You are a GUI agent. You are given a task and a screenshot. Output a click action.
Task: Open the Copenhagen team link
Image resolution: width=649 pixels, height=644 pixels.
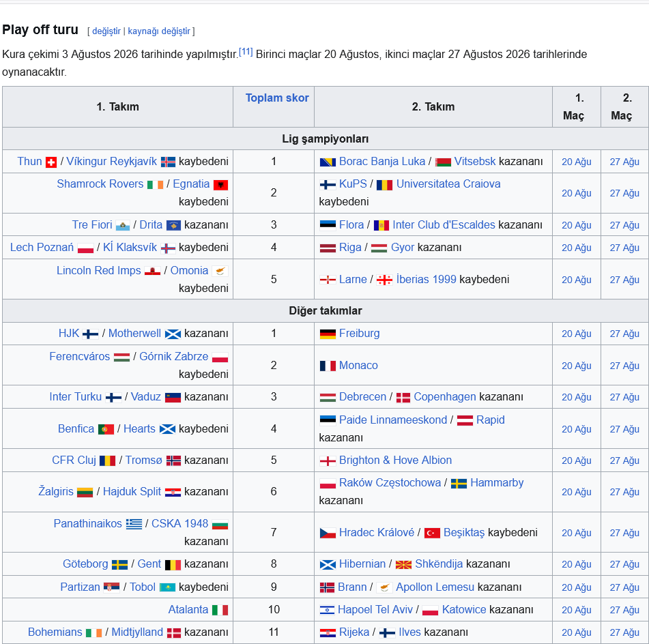click(x=445, y=396)
